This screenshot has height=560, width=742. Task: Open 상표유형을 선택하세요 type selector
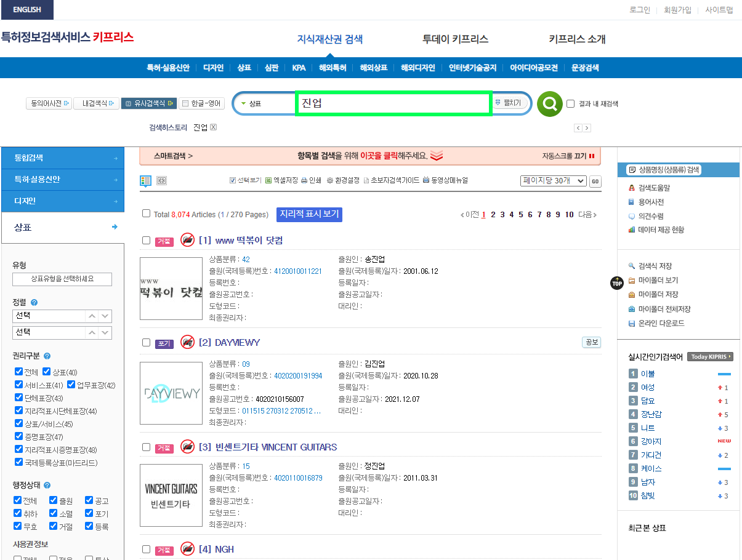click(x=62, y=279)
